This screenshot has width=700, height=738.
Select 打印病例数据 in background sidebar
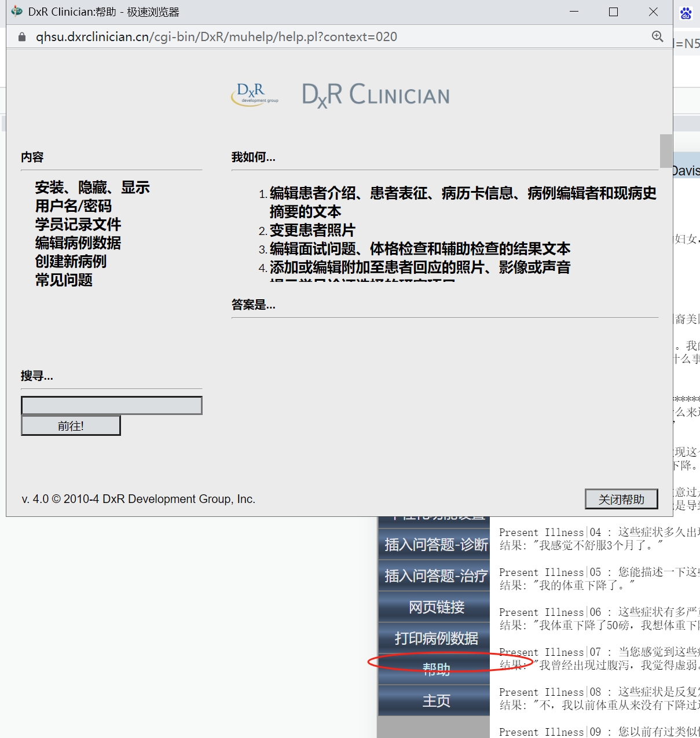pyautogui.click(x=434, y=638)
